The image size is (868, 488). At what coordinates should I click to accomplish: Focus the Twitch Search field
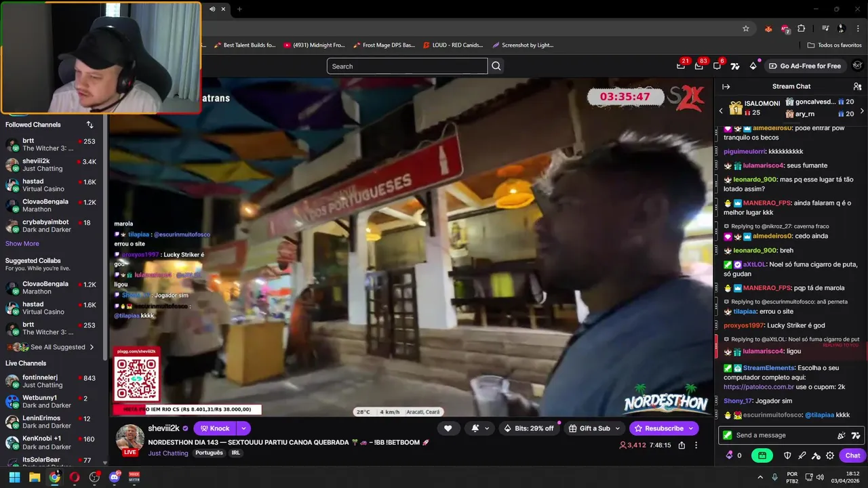pyautogui.click(x=407, y=66)
